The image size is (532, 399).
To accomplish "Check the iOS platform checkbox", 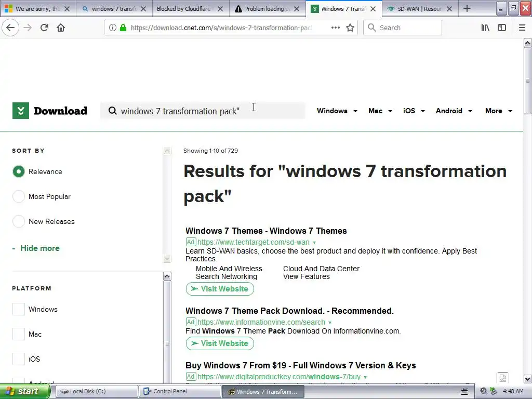I will 19,358.
